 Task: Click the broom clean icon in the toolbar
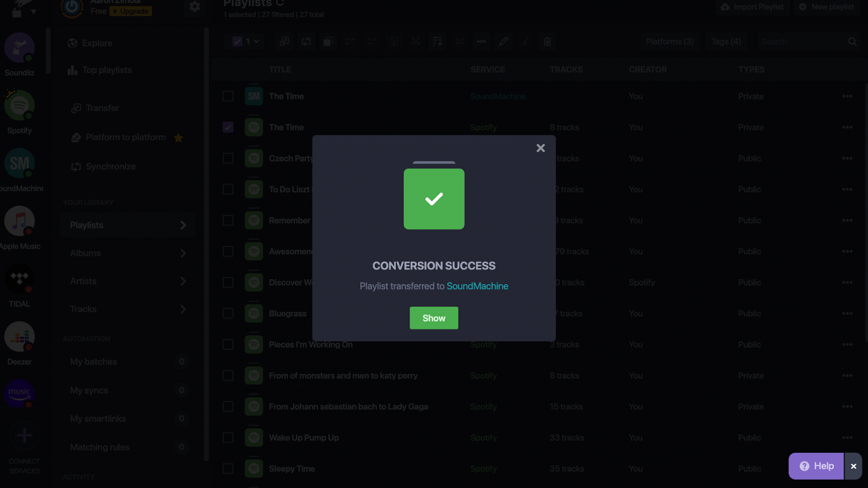coord(525,41)
